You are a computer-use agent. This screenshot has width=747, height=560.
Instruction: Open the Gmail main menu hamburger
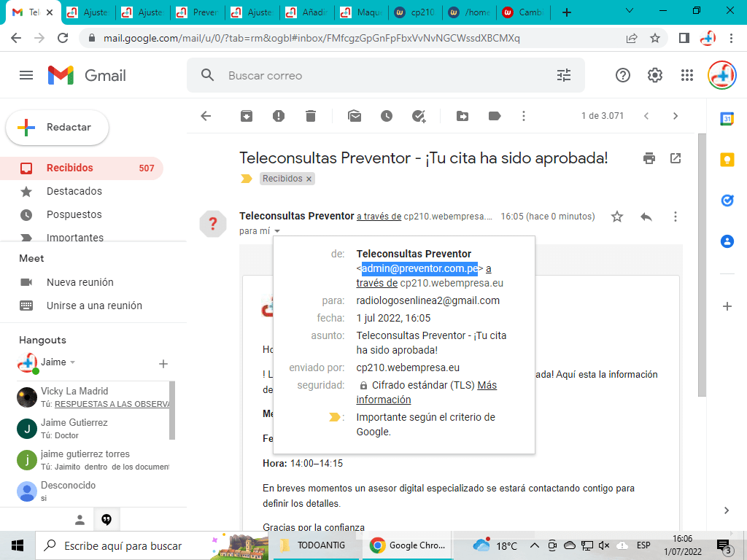26,75
